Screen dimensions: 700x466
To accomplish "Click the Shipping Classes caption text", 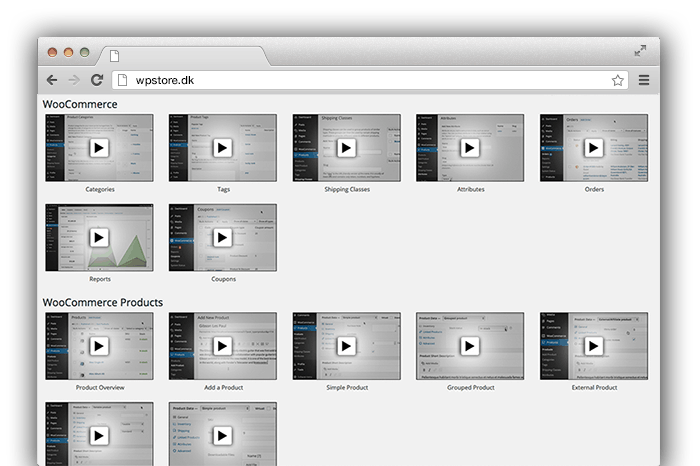I will (347, 189).
